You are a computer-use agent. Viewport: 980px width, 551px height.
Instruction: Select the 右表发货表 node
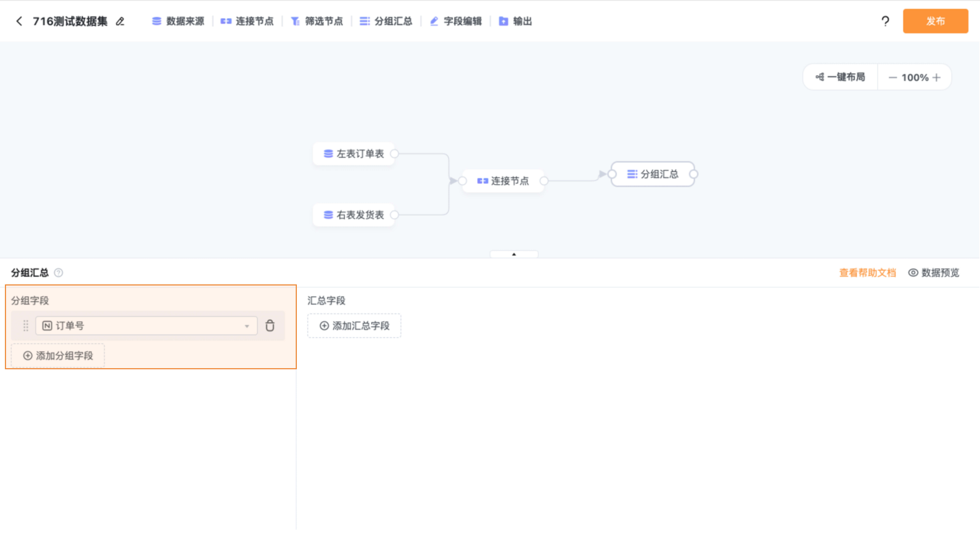click(x=353, y=215)
